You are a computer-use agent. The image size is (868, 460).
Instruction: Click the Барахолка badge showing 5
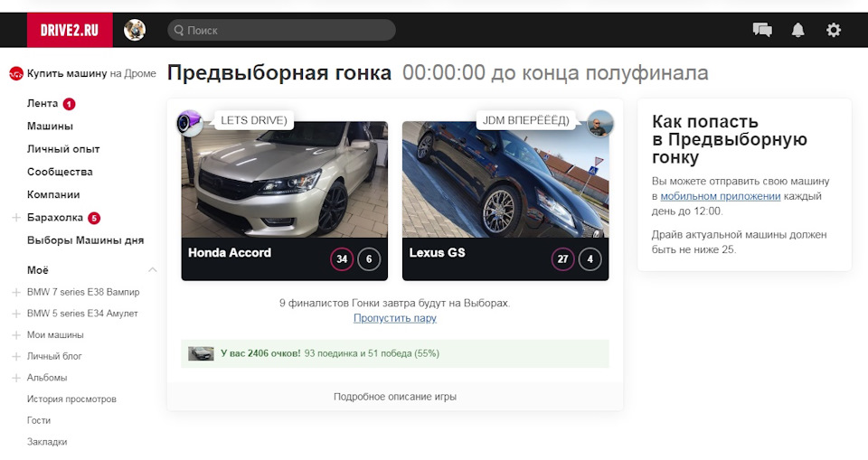[x=94, y=218]
